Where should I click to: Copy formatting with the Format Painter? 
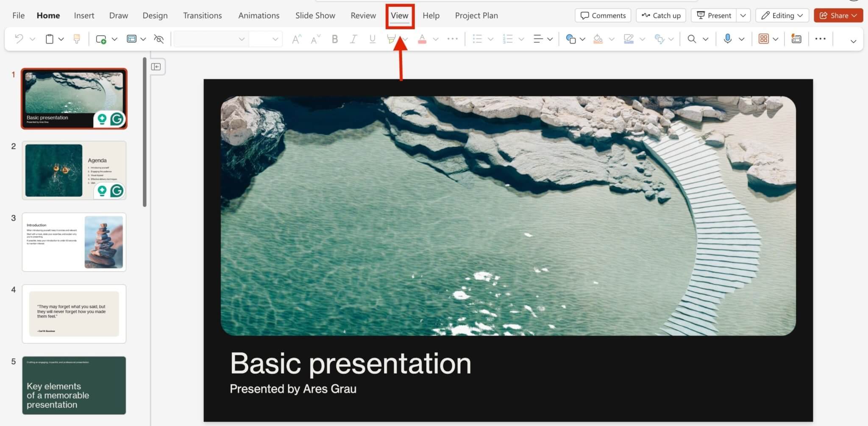tap(76, 39)
